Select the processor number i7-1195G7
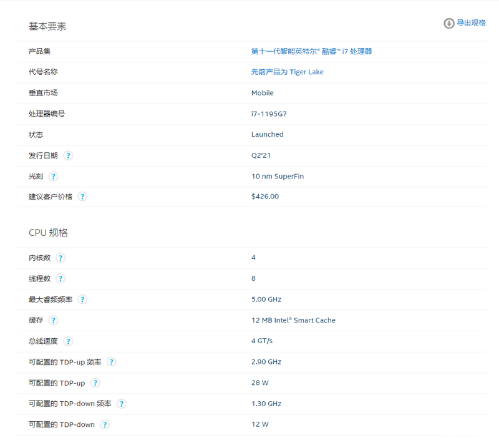 [269, 114]
